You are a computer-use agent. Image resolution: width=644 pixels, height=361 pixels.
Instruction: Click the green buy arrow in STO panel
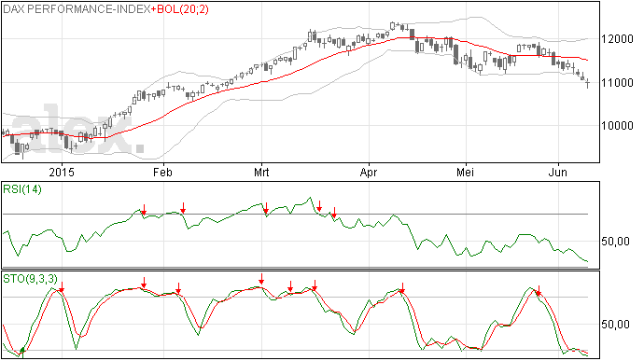point(22,352)
